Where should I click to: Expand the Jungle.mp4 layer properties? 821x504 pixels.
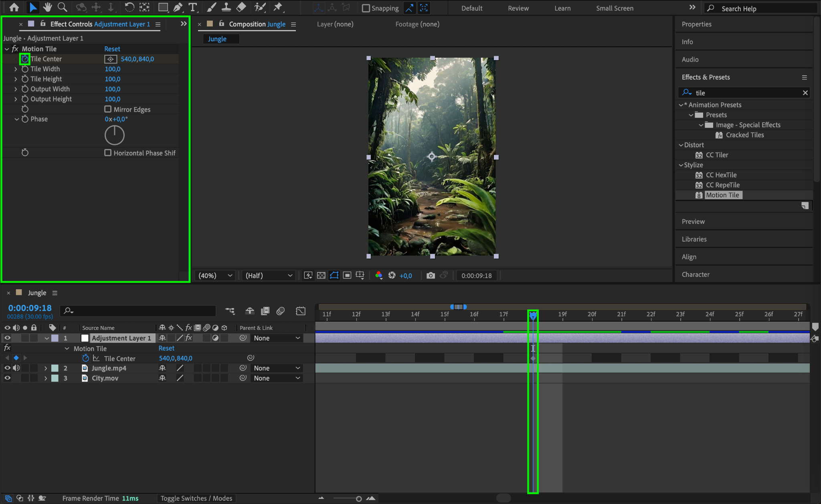pyautogui.click(x=46, y=368)
